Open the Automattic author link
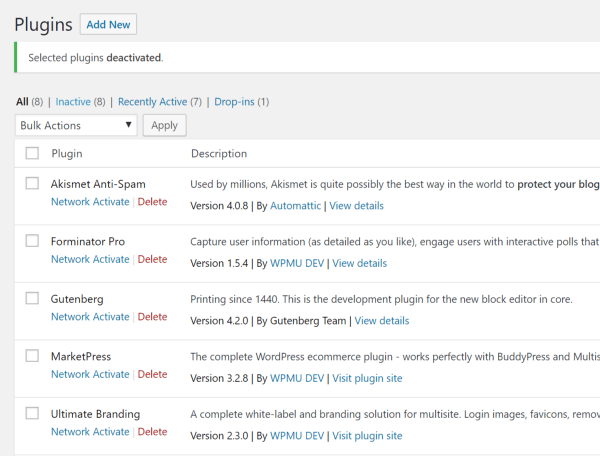Screen dimensions: 600x456 [295, 206]
